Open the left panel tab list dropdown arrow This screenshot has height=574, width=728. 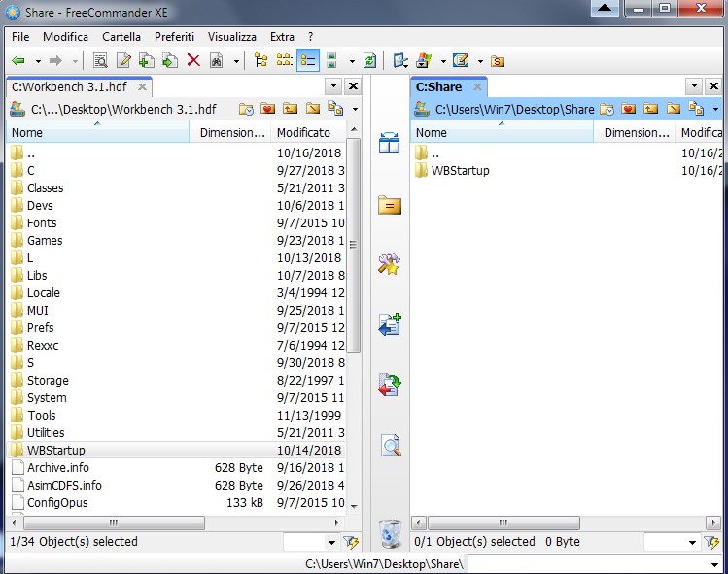click(333, 86)
